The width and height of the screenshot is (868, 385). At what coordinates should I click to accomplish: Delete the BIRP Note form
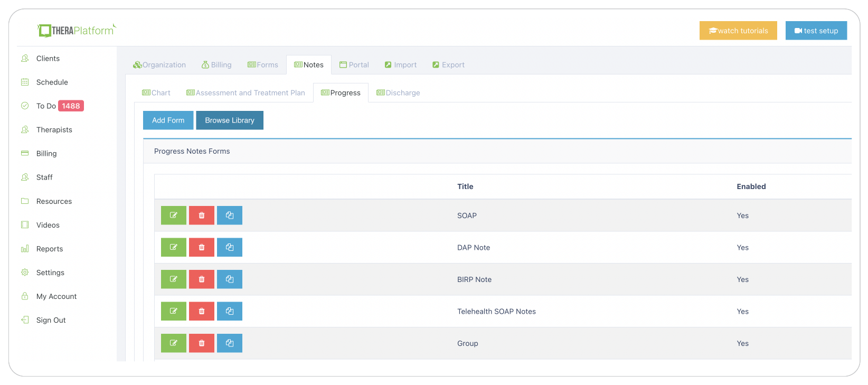[x=202, y=279]
